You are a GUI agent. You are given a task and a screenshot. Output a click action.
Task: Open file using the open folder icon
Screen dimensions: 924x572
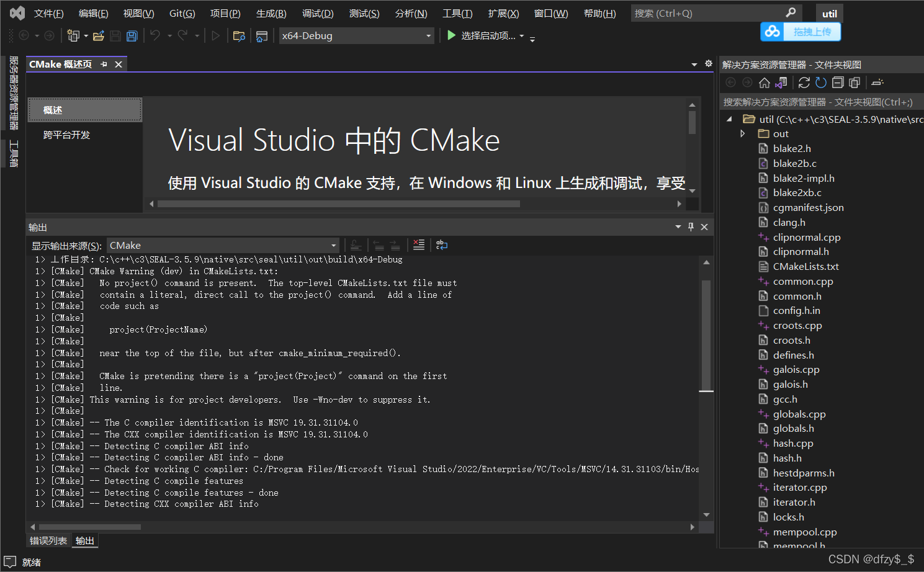pyautogui.click(x=98, y=36)
